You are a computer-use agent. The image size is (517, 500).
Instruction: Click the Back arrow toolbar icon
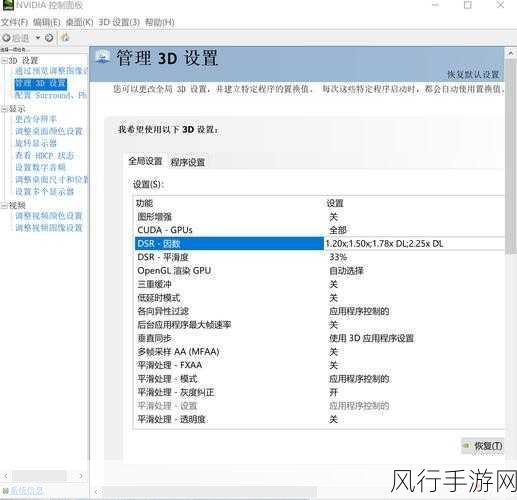[6, 38]
